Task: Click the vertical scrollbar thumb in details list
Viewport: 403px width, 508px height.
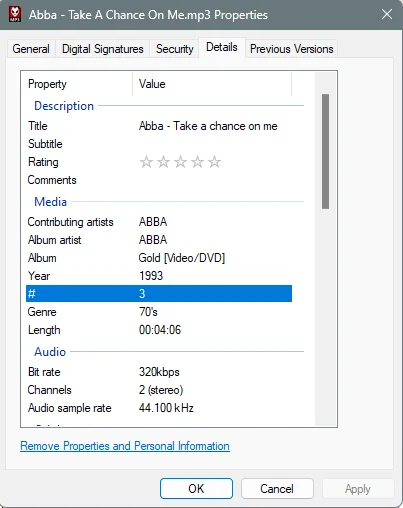Action: click(326, 151)
